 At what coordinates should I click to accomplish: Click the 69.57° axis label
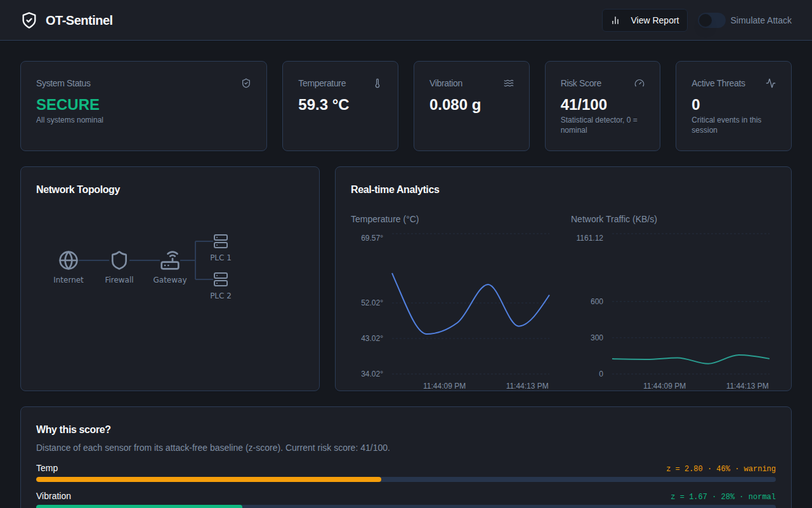372,238
